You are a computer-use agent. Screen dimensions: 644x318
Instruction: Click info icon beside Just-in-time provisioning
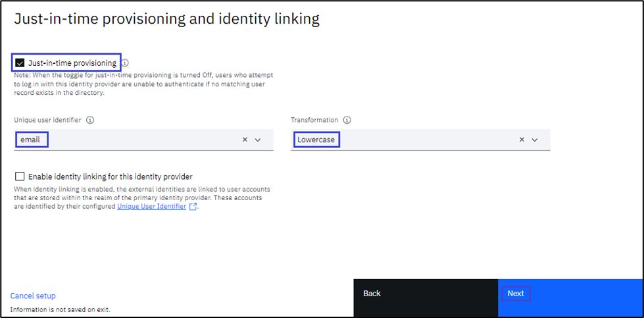[125, 63]
